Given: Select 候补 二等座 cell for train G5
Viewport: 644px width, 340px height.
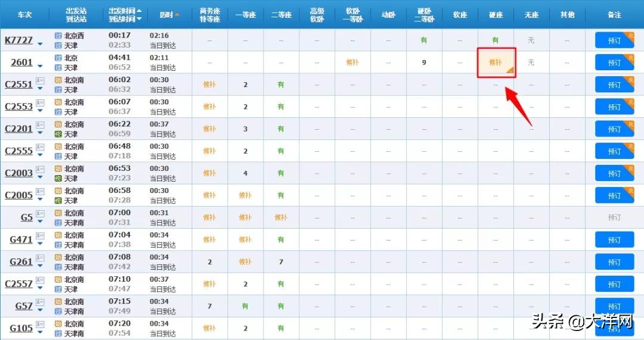Looking at the screenshot, I should [x=281, y=217].
